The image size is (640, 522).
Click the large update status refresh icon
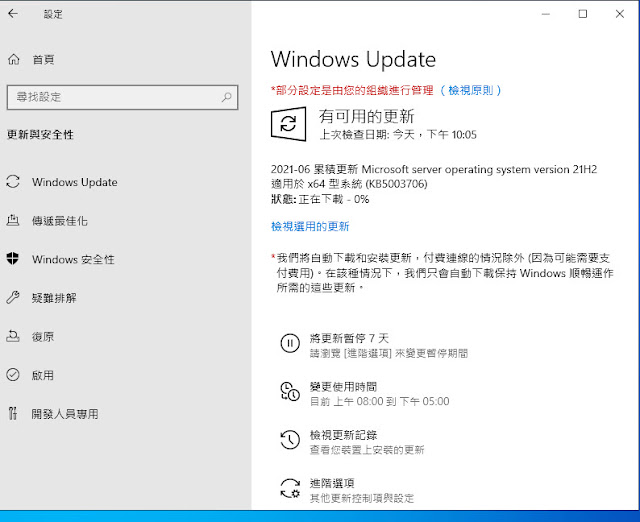289,124
